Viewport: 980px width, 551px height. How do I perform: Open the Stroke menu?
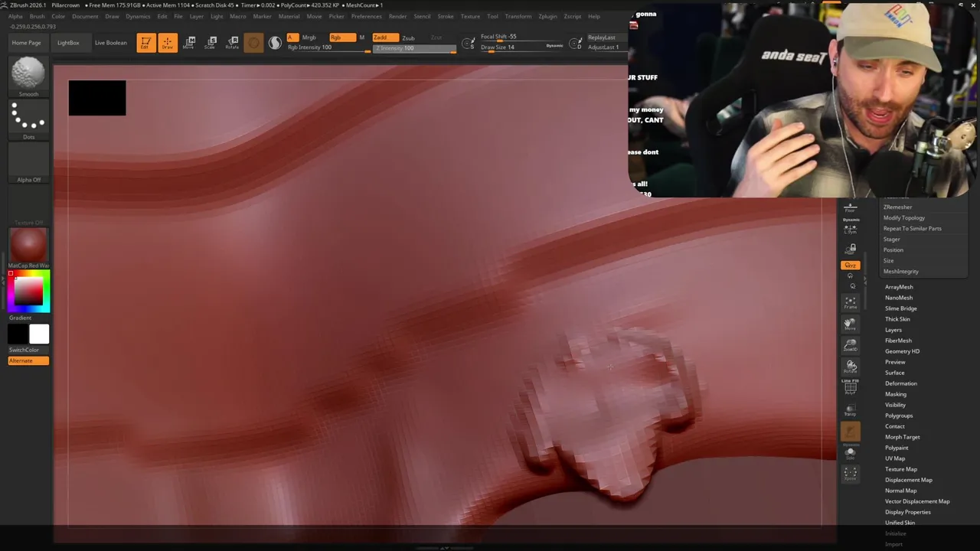[x=446, y=16]
